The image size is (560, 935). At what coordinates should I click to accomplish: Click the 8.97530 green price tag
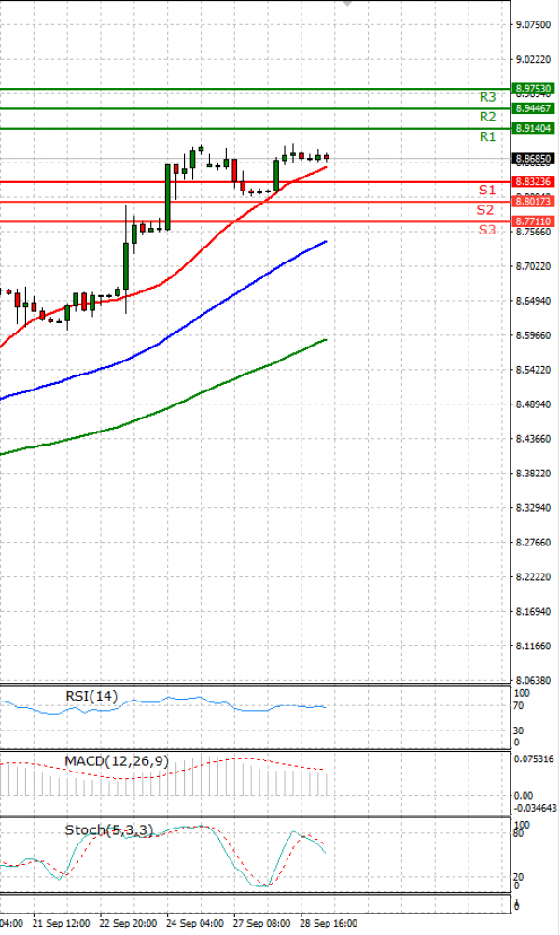534,89
